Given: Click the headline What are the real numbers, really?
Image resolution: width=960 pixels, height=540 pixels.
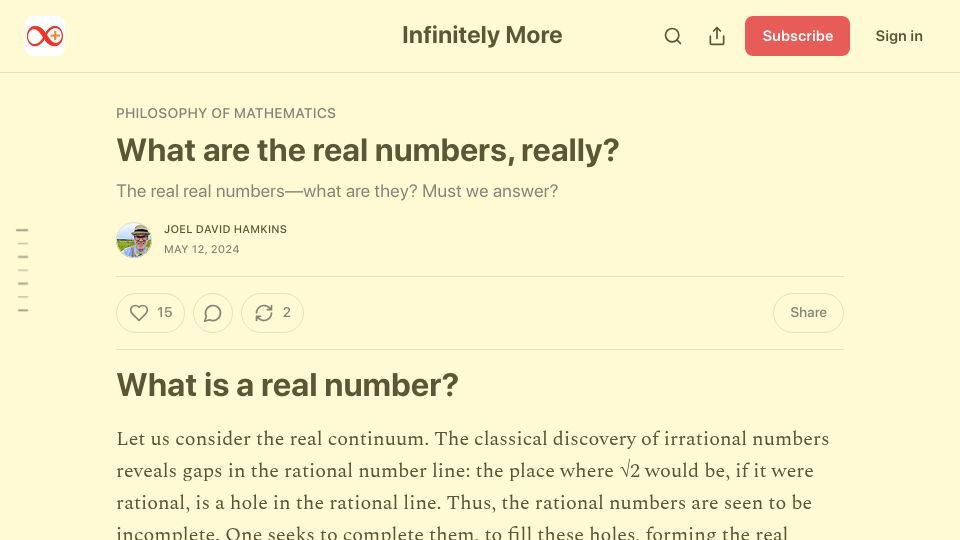Looking at the screenshot, I should click(x=368, y=150).
